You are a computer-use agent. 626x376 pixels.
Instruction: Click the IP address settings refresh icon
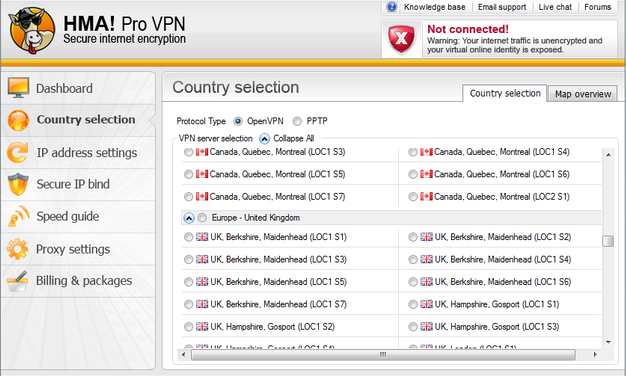point(18,152)
